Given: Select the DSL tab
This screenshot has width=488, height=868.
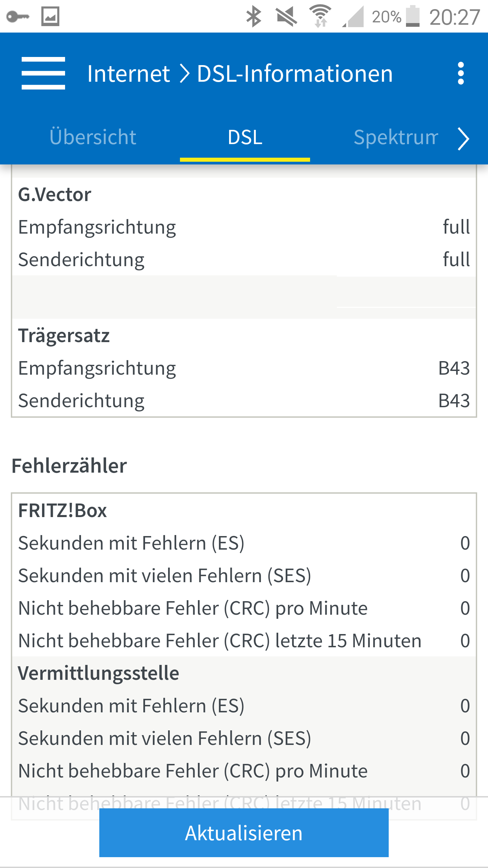Looking at the screenshot, I should pos(245,137).
